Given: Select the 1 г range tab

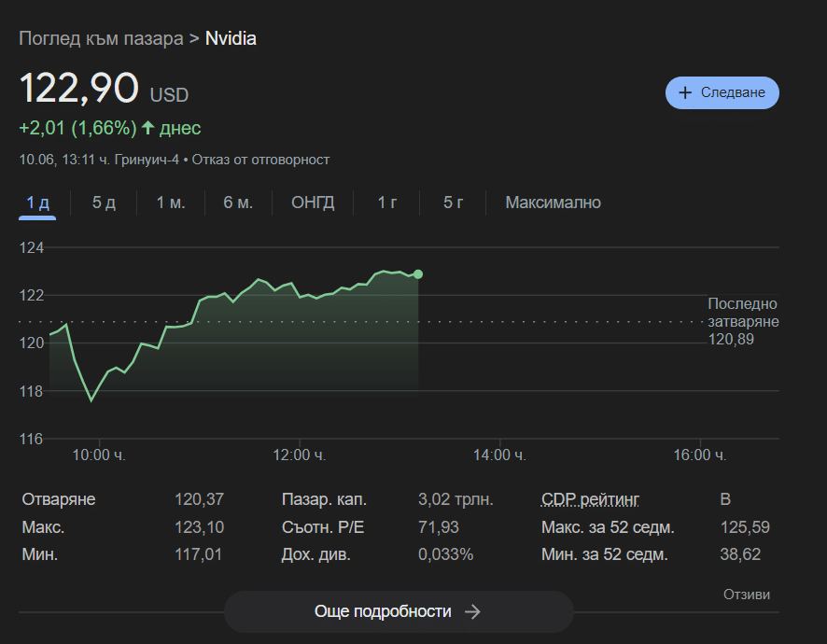Looking at the screenshot, I should (387, 203).
